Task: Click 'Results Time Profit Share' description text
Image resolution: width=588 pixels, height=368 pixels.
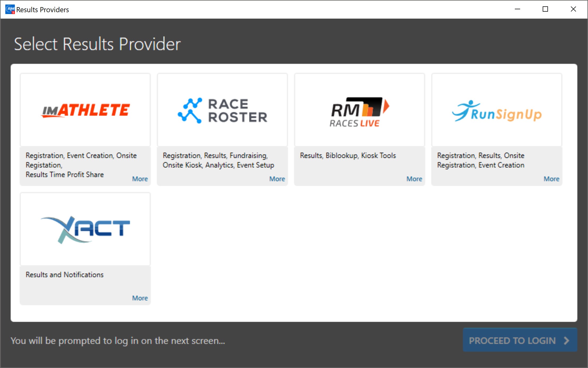Action: tap(65, 174)
